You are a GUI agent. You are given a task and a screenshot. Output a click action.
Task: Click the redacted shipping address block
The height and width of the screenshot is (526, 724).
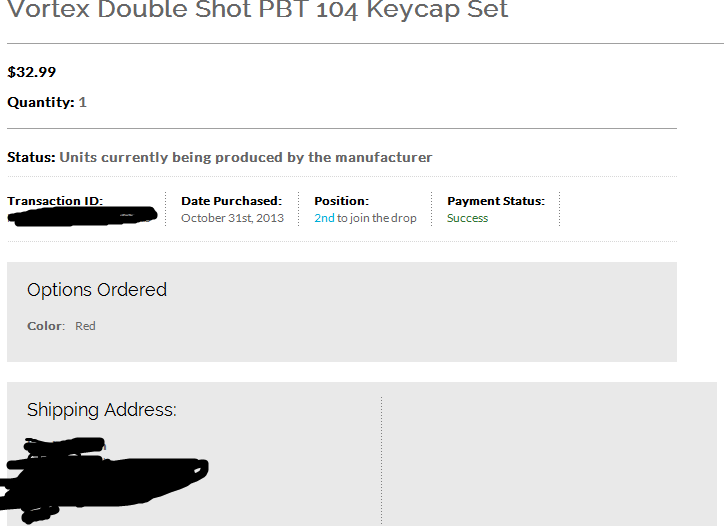pos(104,480)
